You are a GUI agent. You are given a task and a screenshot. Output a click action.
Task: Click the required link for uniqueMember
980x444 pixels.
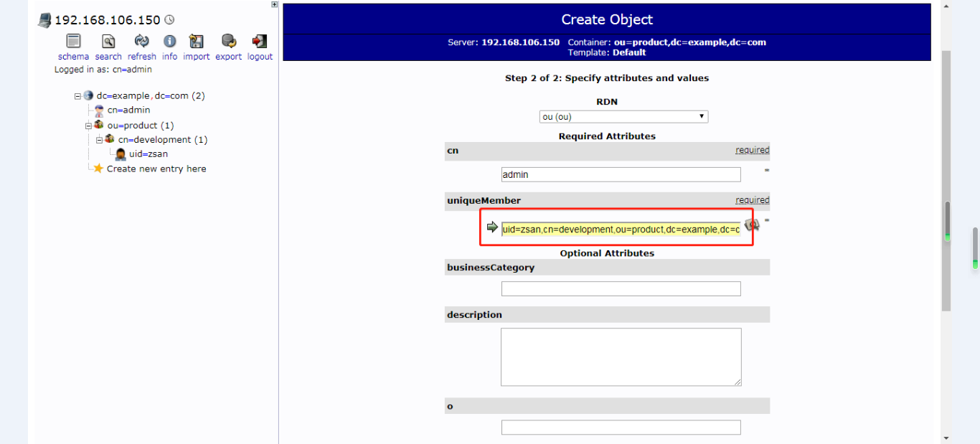click(x=752, y=200)
